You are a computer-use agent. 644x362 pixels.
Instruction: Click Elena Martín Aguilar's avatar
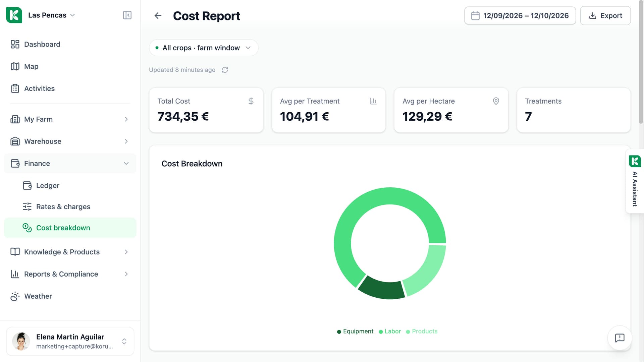pyautogui.click(x=21, y=341)
